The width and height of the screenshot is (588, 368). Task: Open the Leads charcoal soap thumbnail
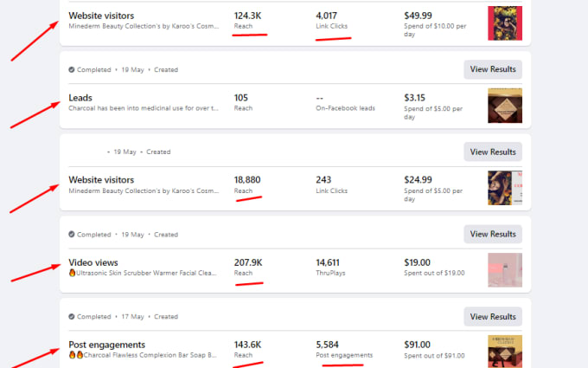(x=505, y=106)
